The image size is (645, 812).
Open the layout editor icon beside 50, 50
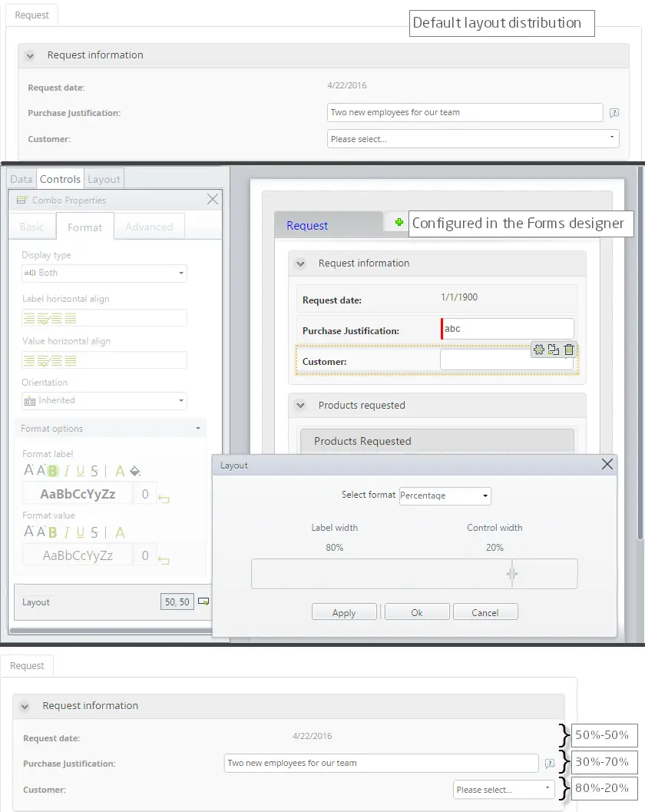click(x=203, y=602)
